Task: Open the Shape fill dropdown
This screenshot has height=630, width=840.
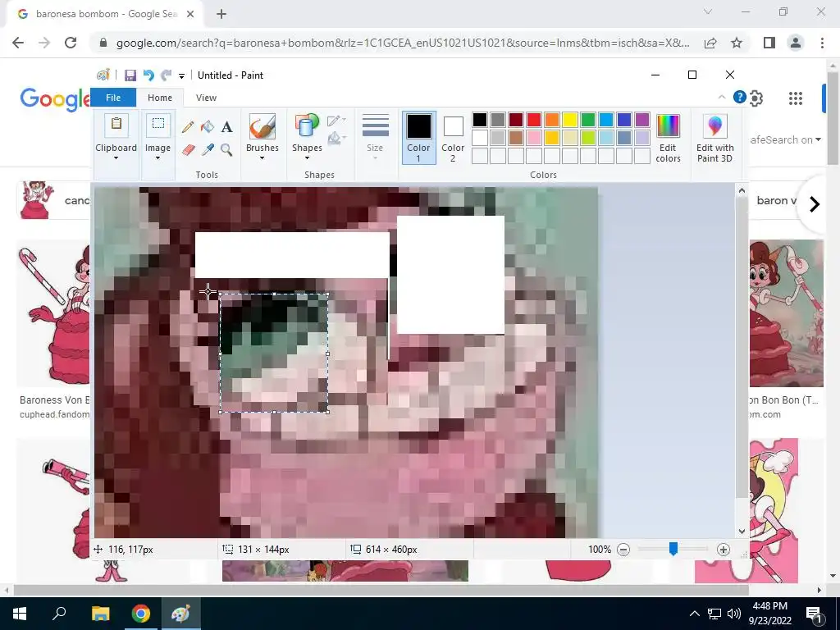Action: coord(336,139)
